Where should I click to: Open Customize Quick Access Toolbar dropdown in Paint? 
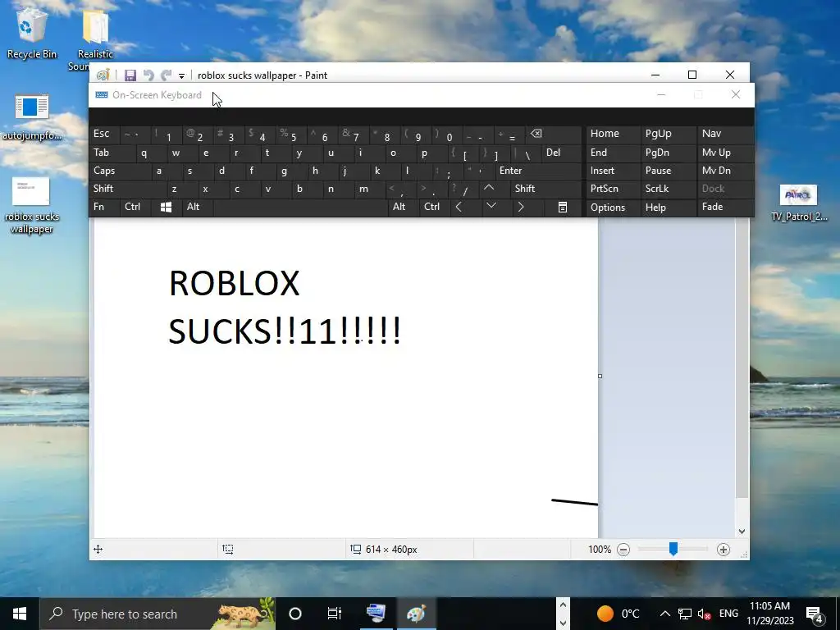[181, 76]
